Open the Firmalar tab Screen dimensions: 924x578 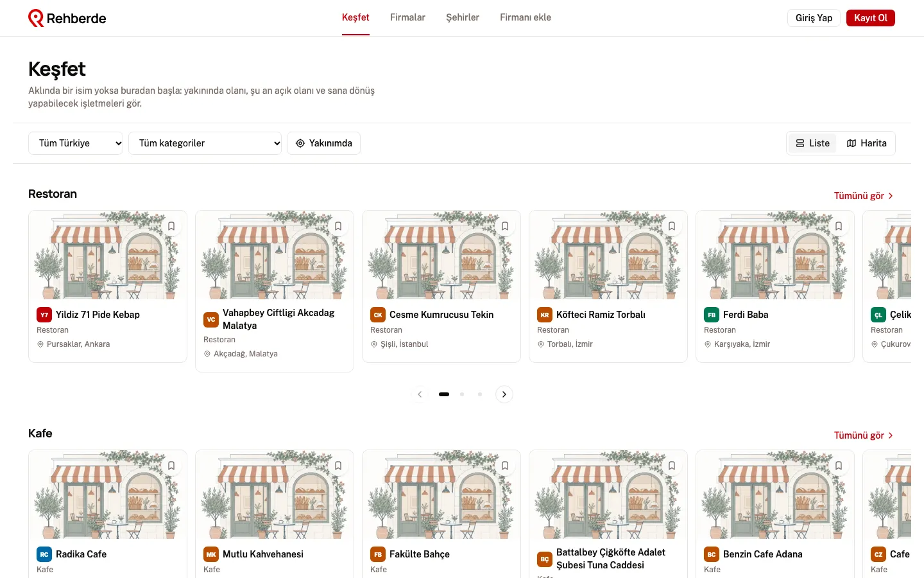click(407, 17)
